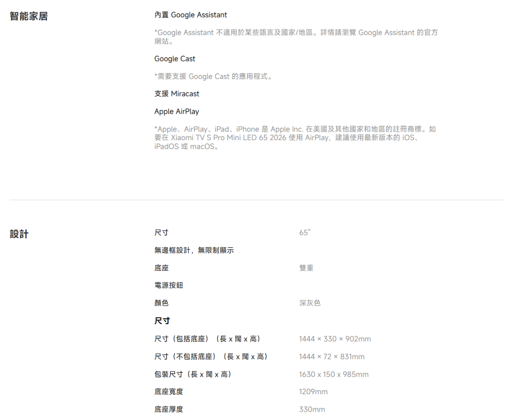511x420 pixels.
Task: Click the 1630 x 150 x 985mm value
Action: tap(334, 374)
